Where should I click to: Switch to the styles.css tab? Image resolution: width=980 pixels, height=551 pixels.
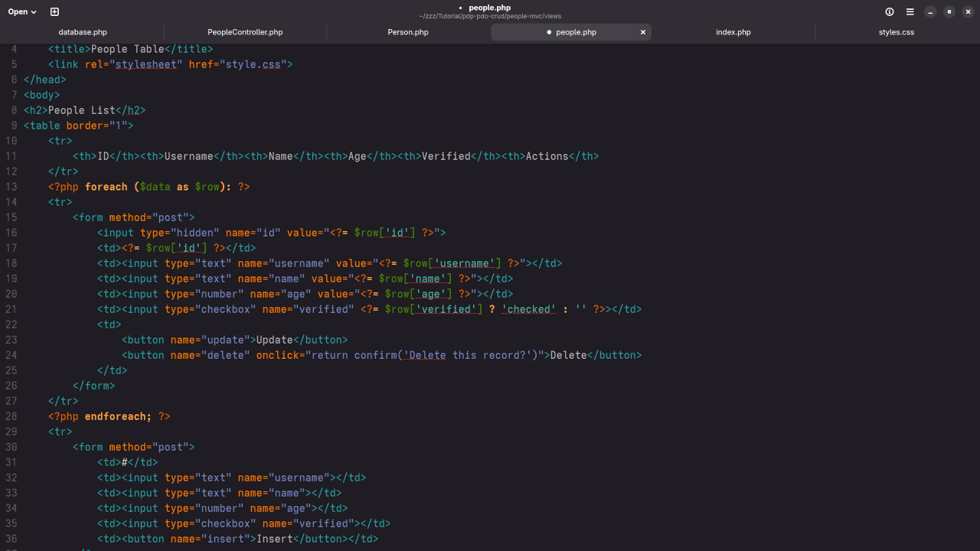(x=897, y=32)
